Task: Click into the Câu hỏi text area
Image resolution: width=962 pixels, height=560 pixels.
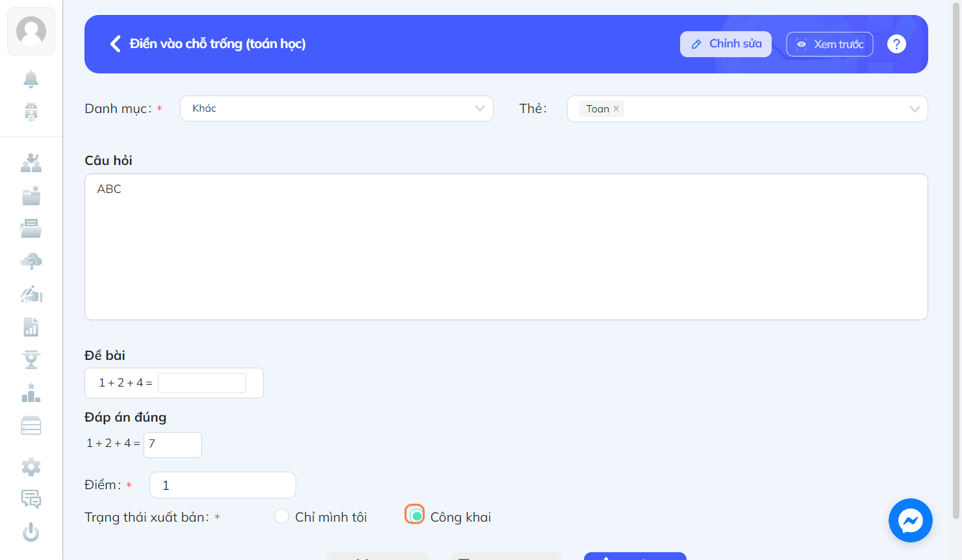Action: 506,247
